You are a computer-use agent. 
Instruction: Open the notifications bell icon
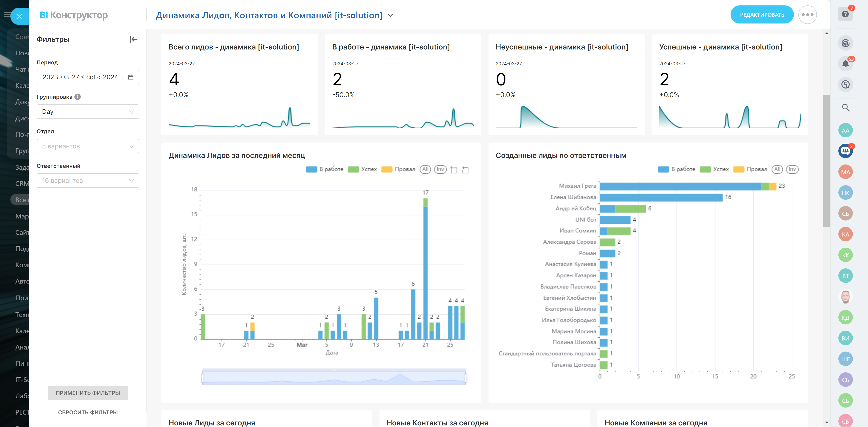pos(845,64)
